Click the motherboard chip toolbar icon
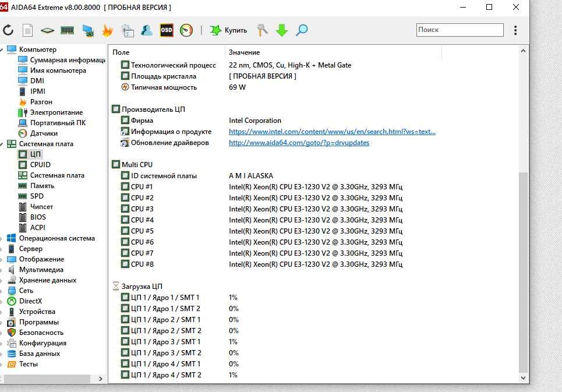Screen dimensions: 562x392 (47, 30)
